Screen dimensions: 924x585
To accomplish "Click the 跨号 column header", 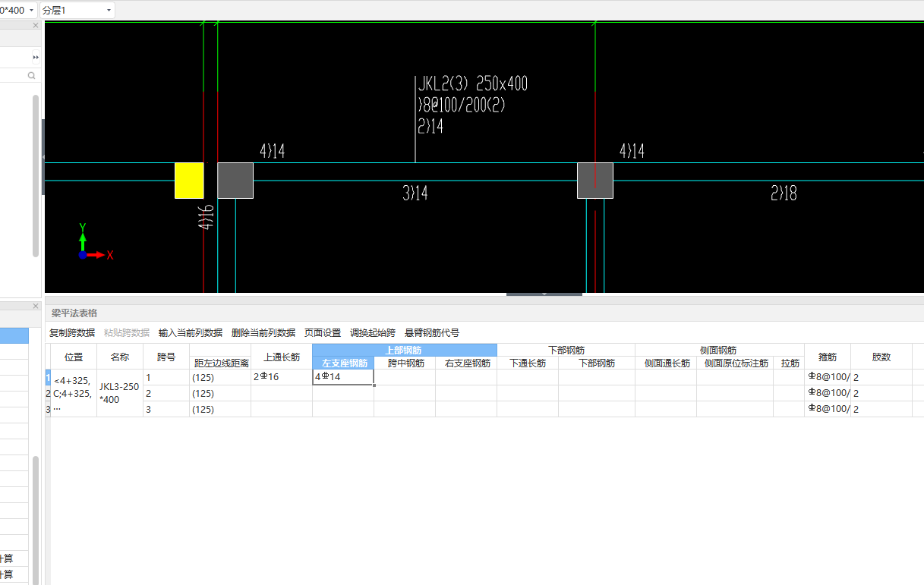I will click(x=166, y=357).
